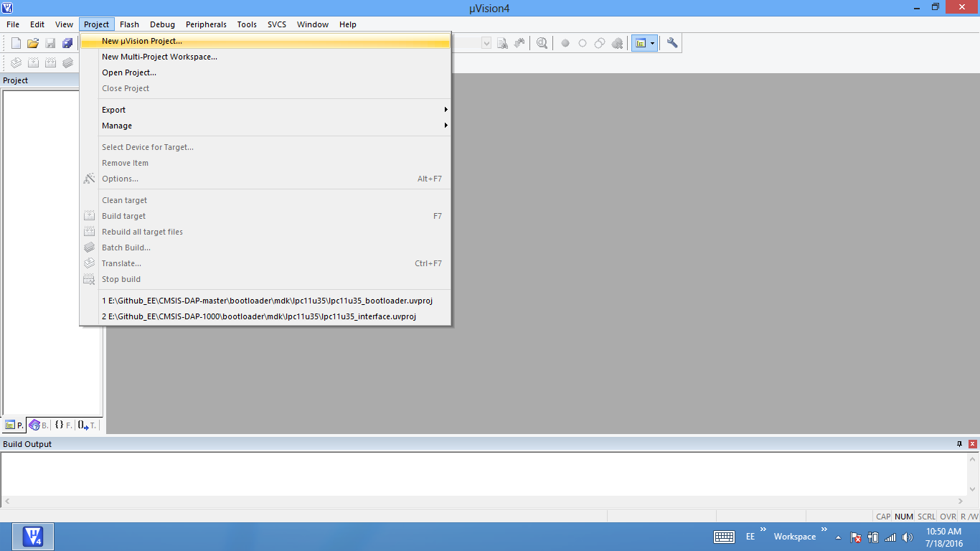
Task: Click the Clean target menu entry
Action: coord(265,200)
